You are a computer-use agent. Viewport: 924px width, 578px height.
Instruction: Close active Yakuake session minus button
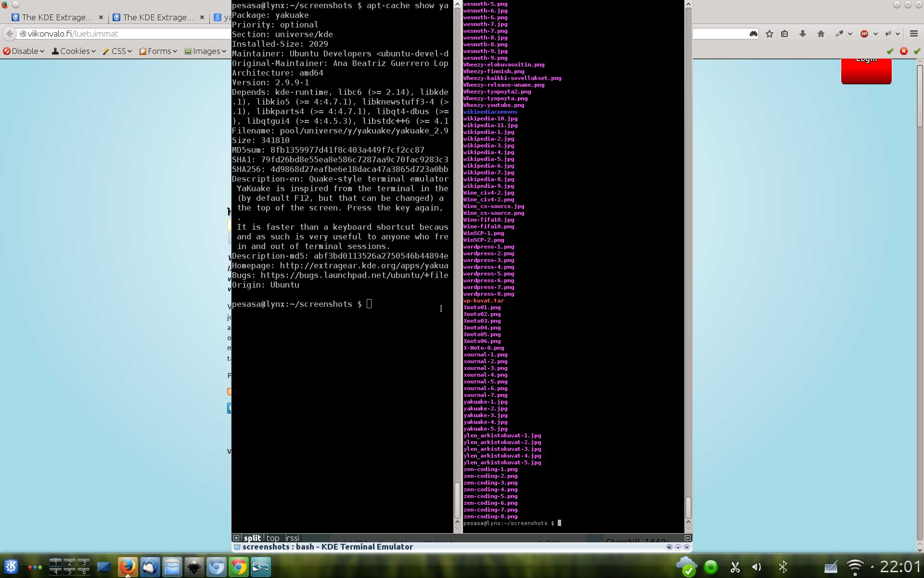pos(688,538)
